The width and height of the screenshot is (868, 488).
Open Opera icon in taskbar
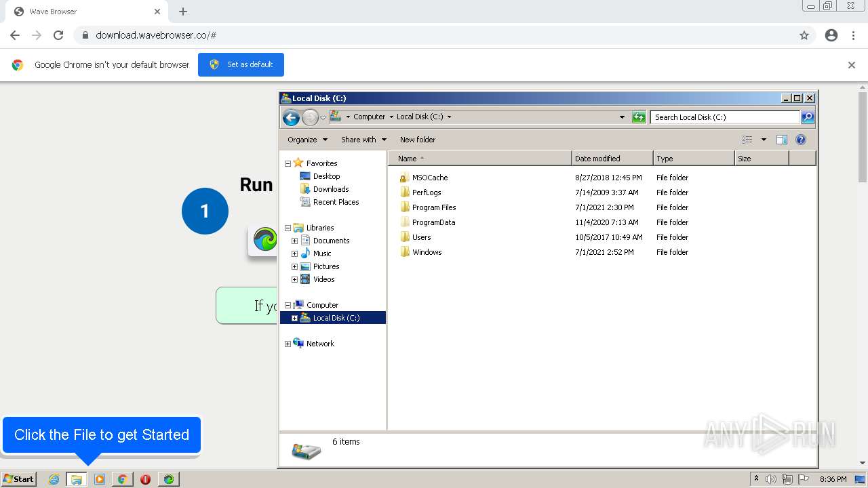click(x=145, y=479)
